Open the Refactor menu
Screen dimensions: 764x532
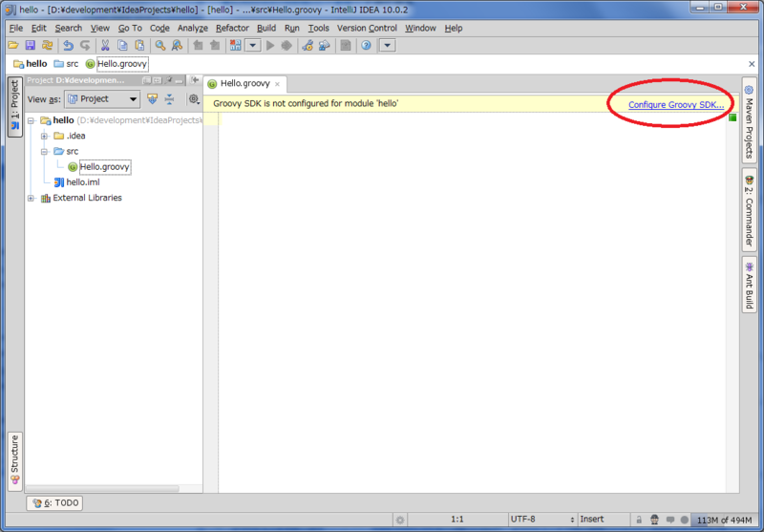tap(232, 29)
